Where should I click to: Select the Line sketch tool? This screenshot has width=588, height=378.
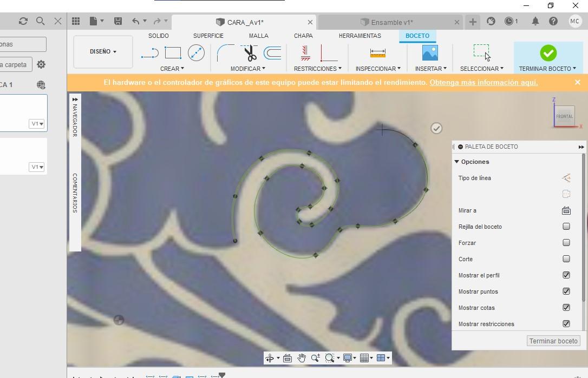coord(150,53)
